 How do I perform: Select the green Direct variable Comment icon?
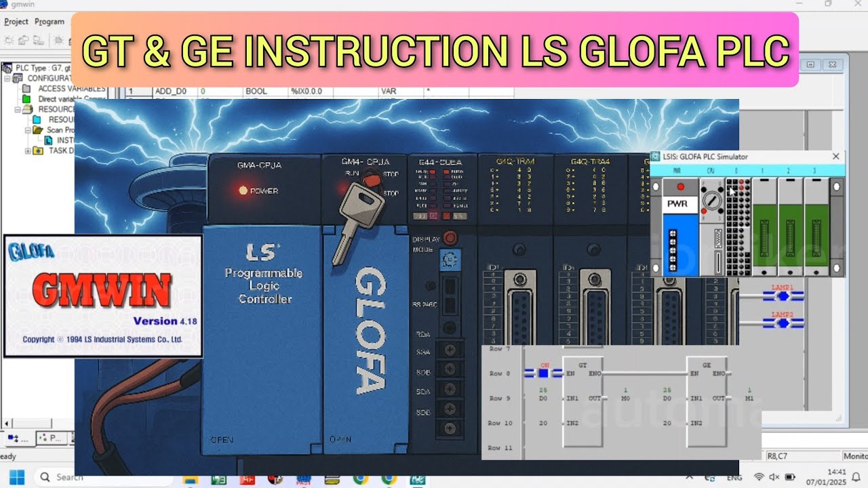point(27,99)
